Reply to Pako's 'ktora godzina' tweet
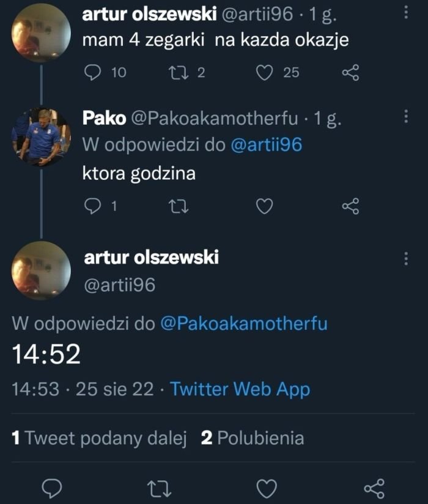This screenshot has width=428, height=504. pyautogui.click(x=92, y=207)
